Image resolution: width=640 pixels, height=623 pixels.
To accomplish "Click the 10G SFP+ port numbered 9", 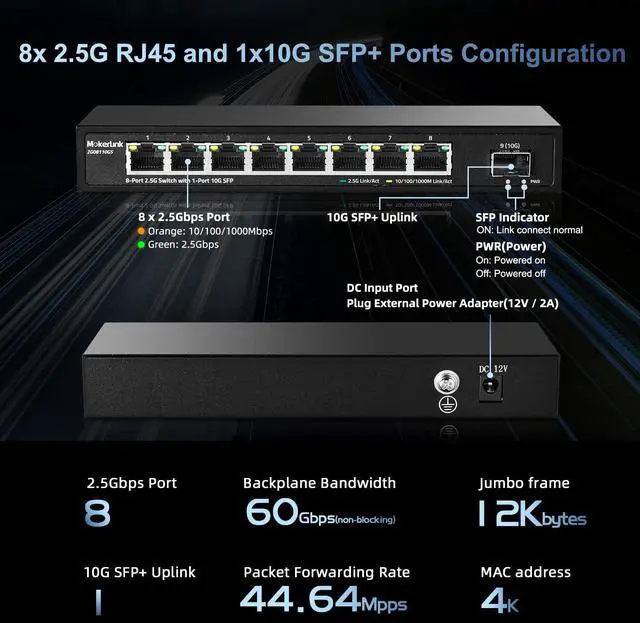I will [x=511, y=164].
